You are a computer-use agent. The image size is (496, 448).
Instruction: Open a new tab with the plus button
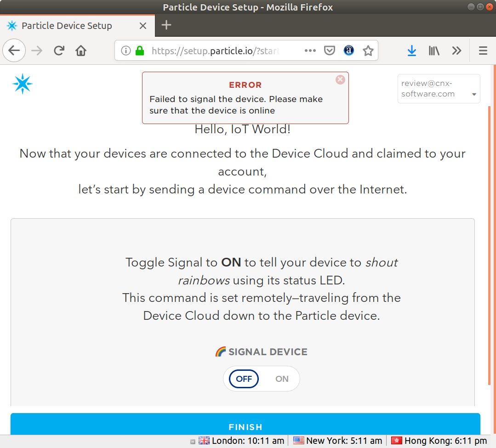click(x=166, y=25)
